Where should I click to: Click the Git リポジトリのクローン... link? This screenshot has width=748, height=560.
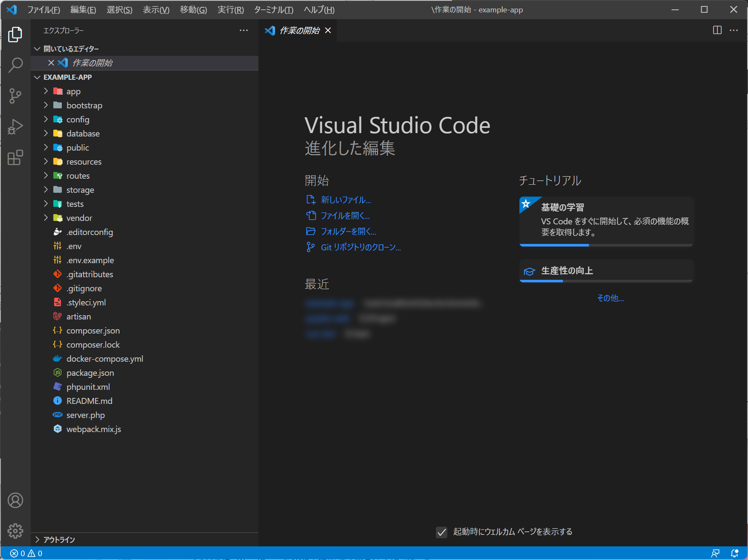pos(361,247)
